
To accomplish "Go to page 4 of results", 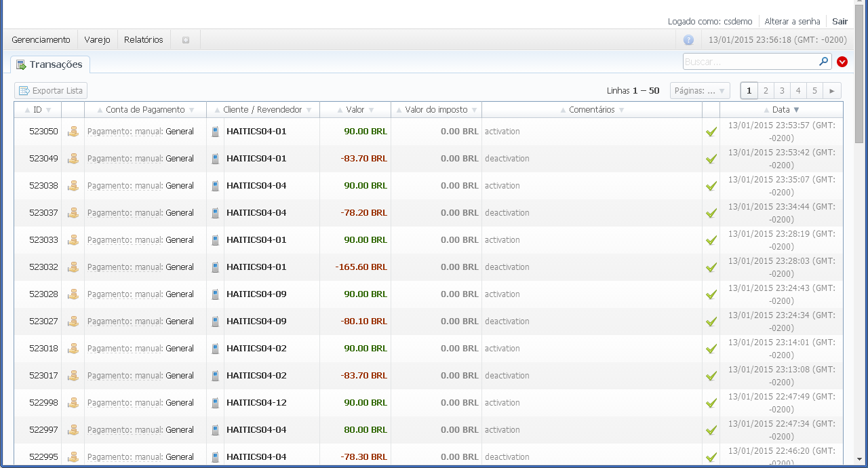I will 798,91.
